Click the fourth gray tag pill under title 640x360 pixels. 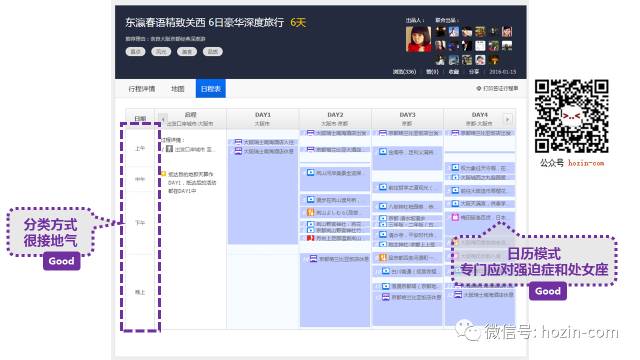click(x=213, y=51)
